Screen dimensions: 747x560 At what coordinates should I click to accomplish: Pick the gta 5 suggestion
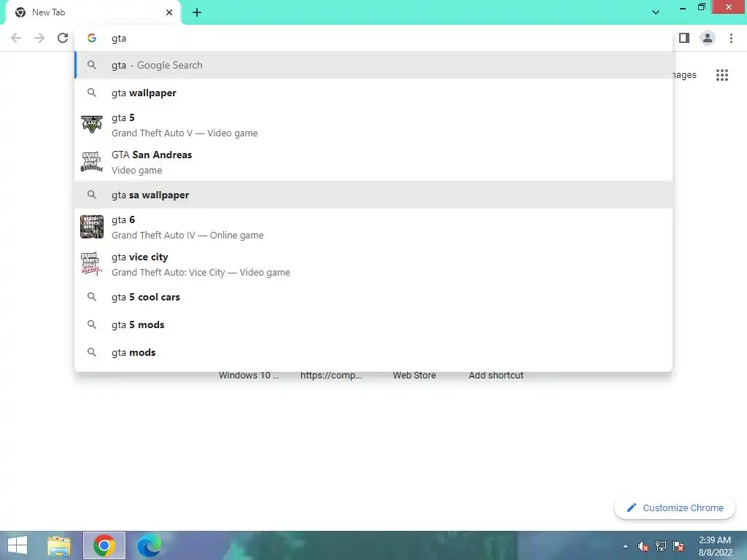click(373, 125)
